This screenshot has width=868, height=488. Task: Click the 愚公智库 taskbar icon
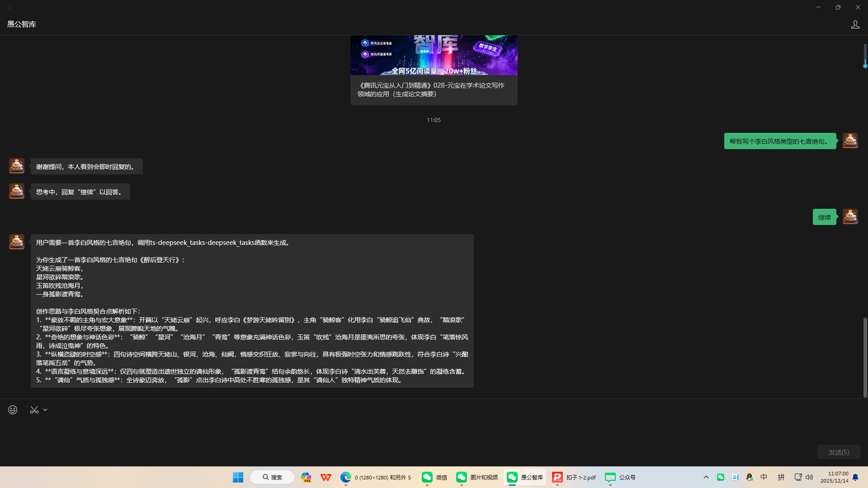(x=524, y=477)
